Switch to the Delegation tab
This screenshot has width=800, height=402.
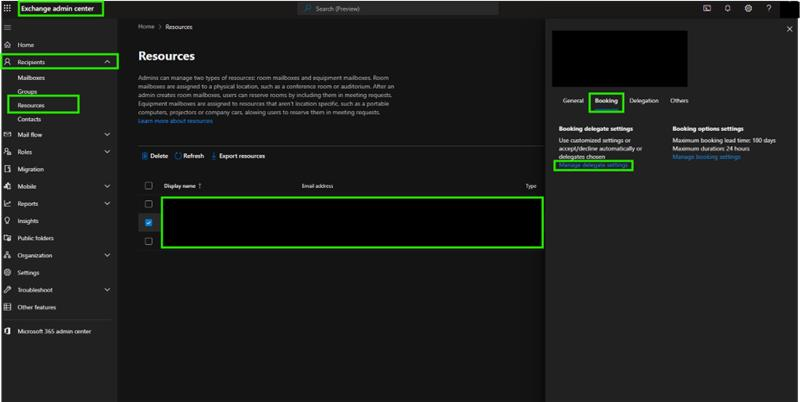coord(644,101)
